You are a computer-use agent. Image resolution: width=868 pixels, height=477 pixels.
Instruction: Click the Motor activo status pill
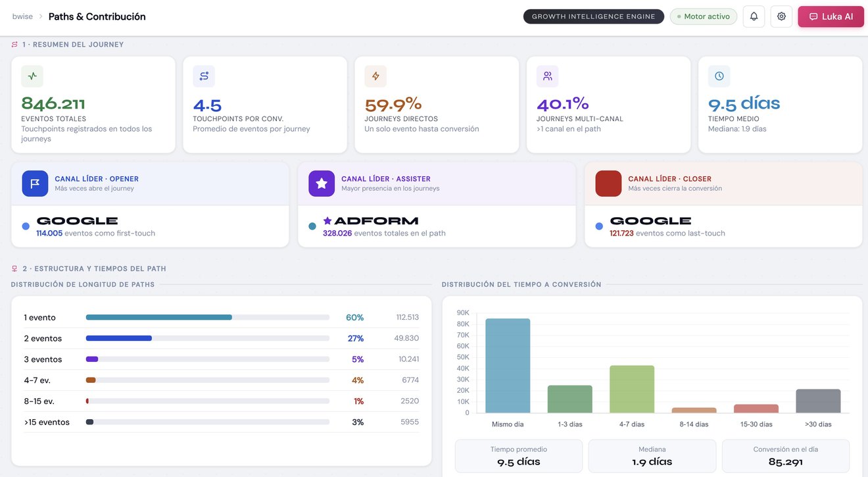704,16
